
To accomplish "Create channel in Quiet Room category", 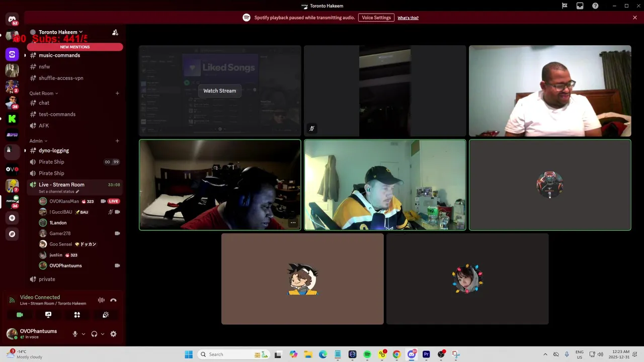I will (117, 93).
